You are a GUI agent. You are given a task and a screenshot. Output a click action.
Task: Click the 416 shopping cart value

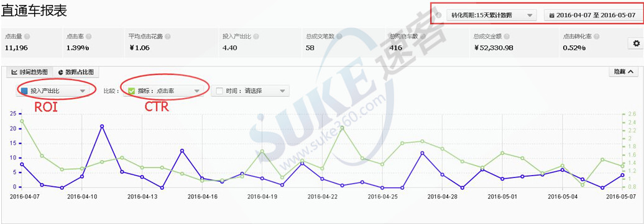[395, 48]
